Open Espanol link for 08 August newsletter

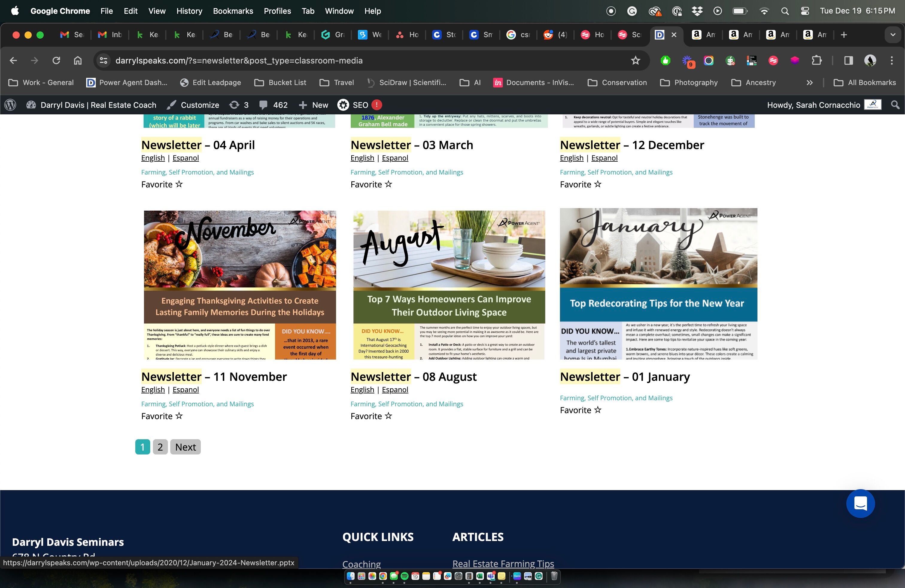(x=395, y=390)
